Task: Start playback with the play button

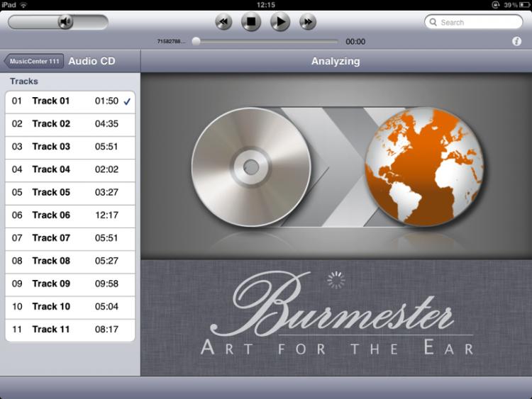Action: [x=280, y=22]
